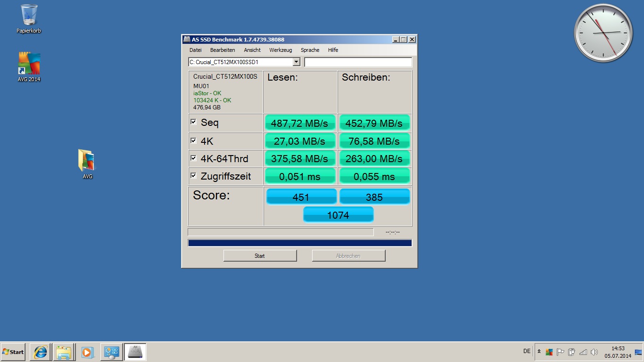This screenshot has width=644, height=362.
Task: Open the Start menu
Action: point(13,352)
